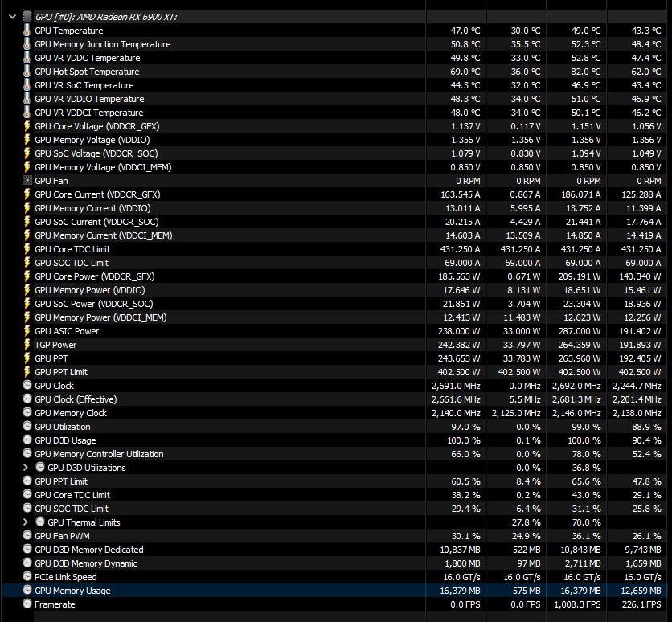Screen dimensions: 672x622
Task: Click the 0.117 V minimum Core Voltage value
Action: 526,126
